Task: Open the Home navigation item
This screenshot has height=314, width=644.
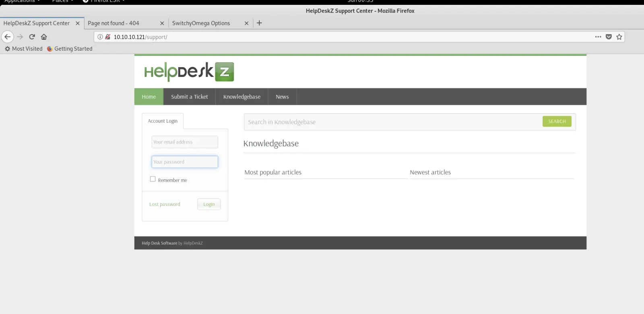Action: click(149, 96)
